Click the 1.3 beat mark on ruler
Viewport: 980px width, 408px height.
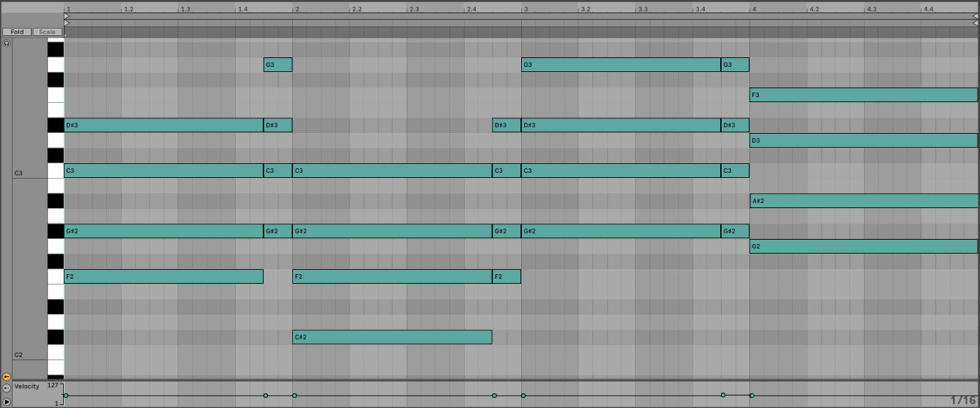185,8
